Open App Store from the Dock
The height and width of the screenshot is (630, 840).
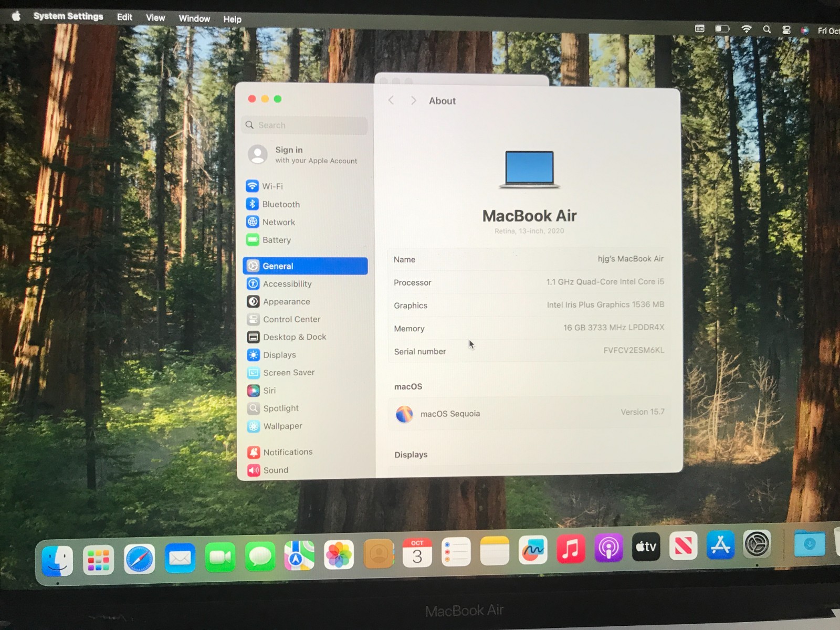pyautogui.click(x=720, y=545)
